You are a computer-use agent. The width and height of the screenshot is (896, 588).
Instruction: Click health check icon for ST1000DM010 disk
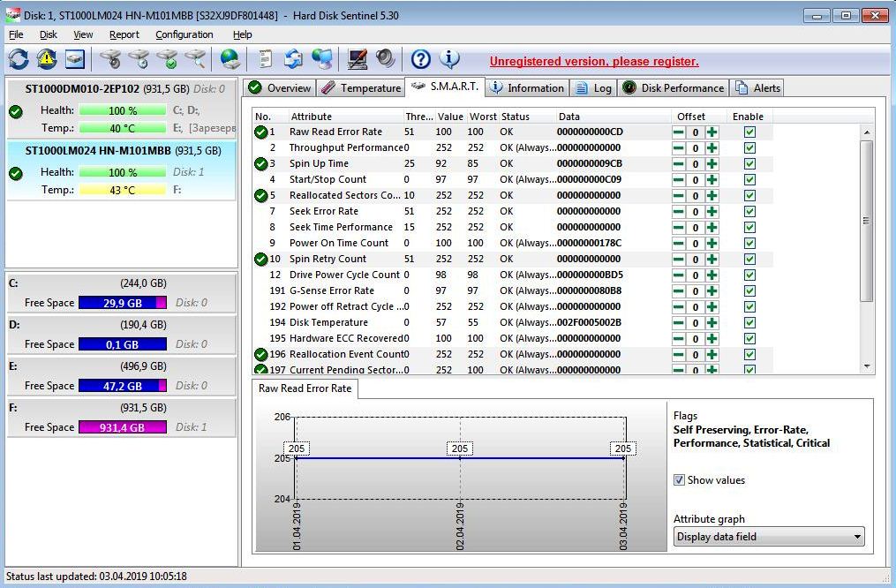[x=16, y=112]
